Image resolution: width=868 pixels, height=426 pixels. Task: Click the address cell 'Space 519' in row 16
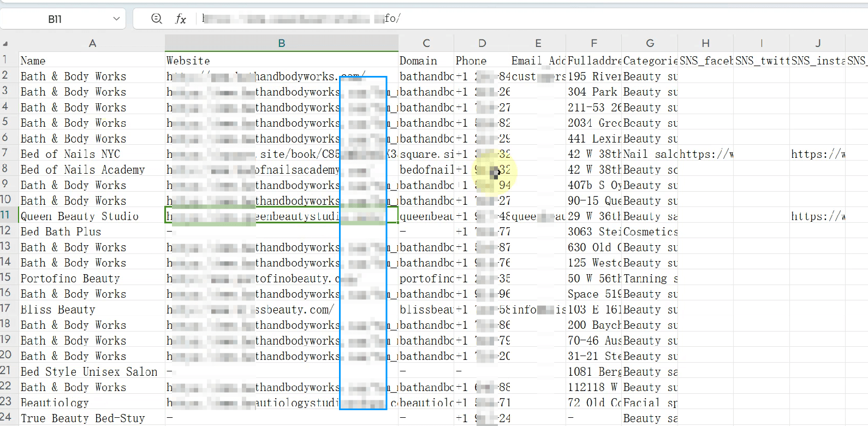[594, 294]
